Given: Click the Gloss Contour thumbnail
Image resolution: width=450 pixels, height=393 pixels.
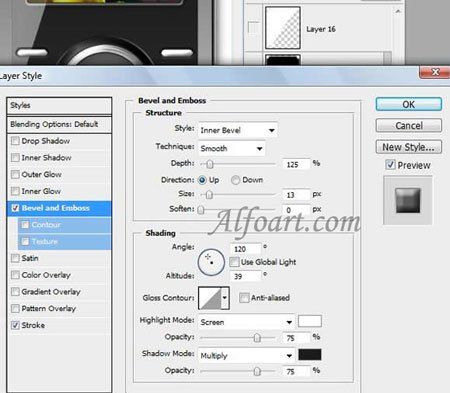Looking at the screenshot, I should pyautogui.click(x=210, y=298).
